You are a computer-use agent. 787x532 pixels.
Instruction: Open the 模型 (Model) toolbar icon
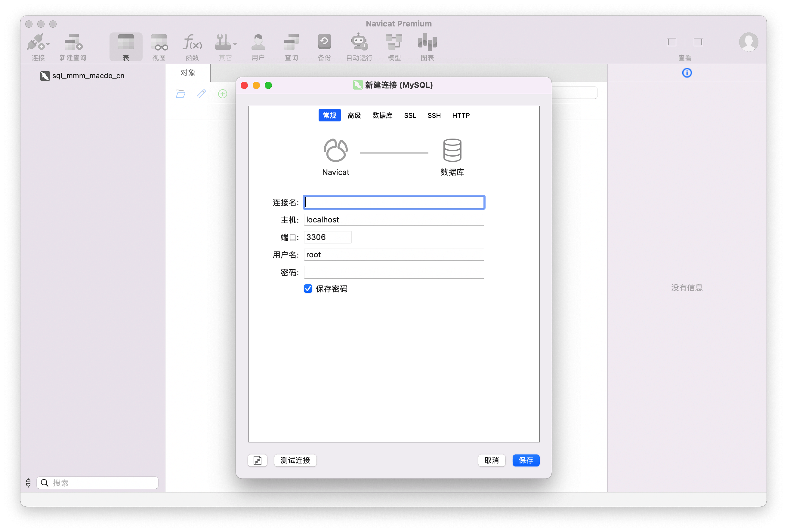394,42
